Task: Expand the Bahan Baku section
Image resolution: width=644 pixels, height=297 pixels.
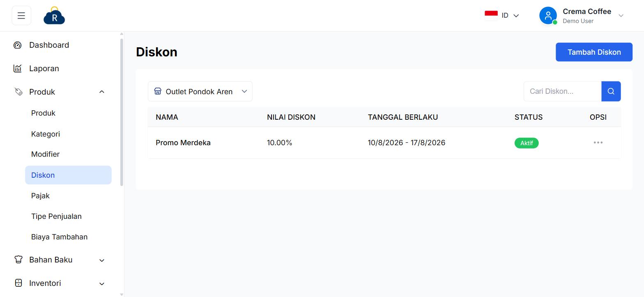Action: point(102,260)
